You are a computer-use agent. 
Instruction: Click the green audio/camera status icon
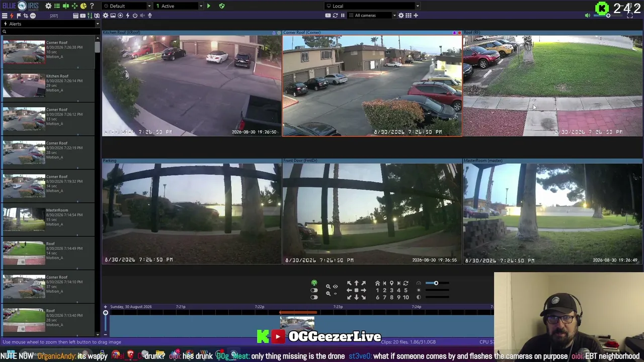(65, 6)
